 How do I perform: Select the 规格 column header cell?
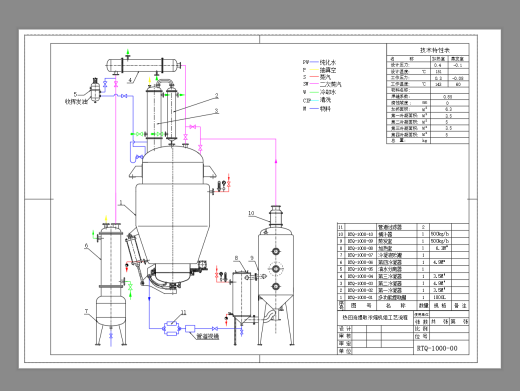click(440, 305)
